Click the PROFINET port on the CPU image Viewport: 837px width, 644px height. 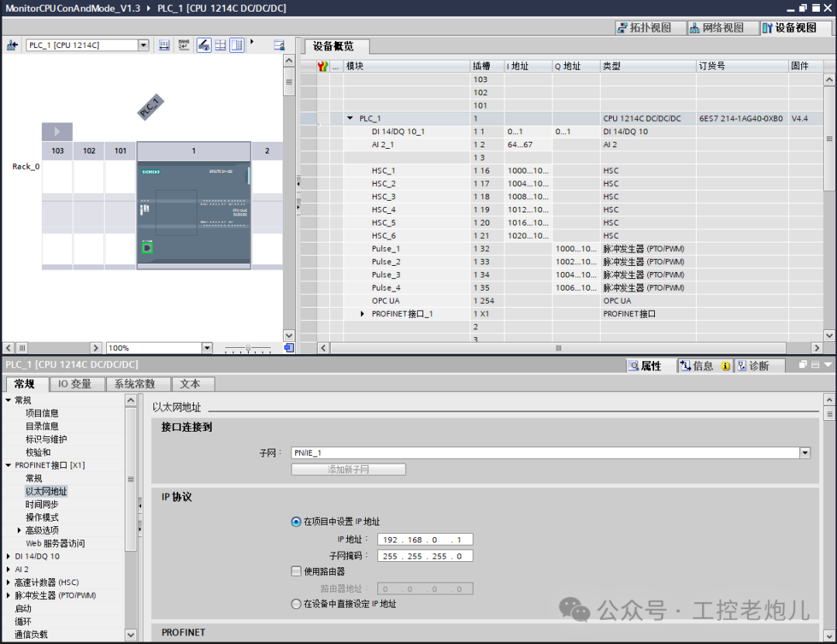click(147, 247)
